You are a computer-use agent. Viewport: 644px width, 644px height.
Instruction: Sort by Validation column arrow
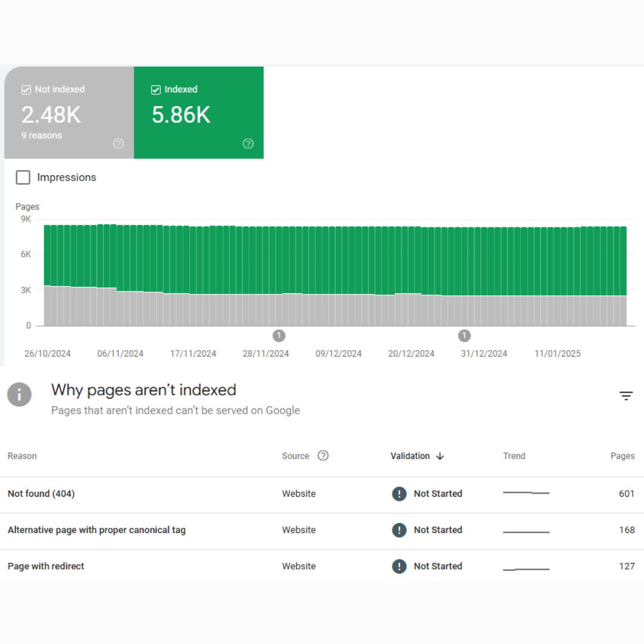(440, 456)
